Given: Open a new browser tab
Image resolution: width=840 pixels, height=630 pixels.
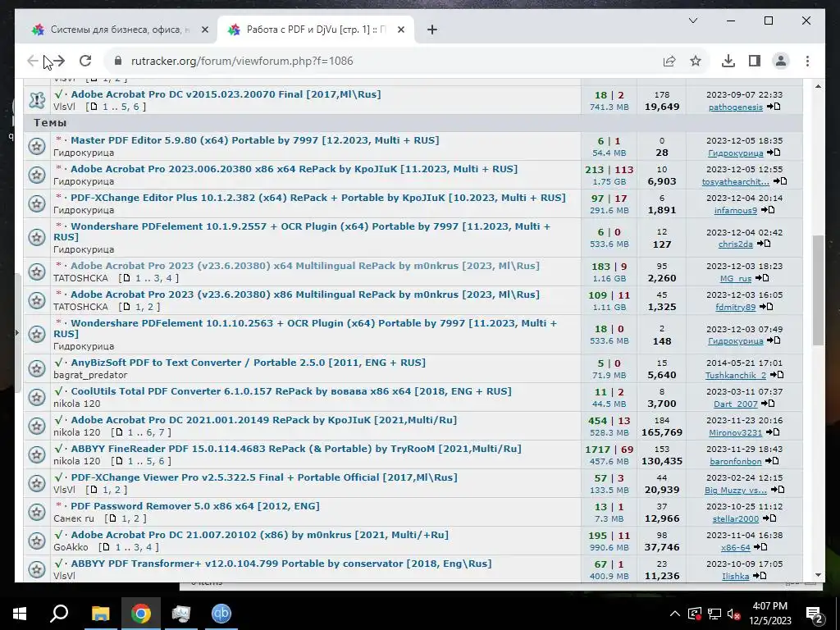Looking at the screenshot, I should [x=432, y=30].
